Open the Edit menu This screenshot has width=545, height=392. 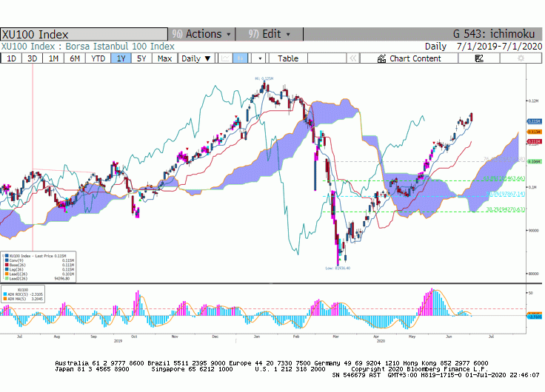coord(269,34)
